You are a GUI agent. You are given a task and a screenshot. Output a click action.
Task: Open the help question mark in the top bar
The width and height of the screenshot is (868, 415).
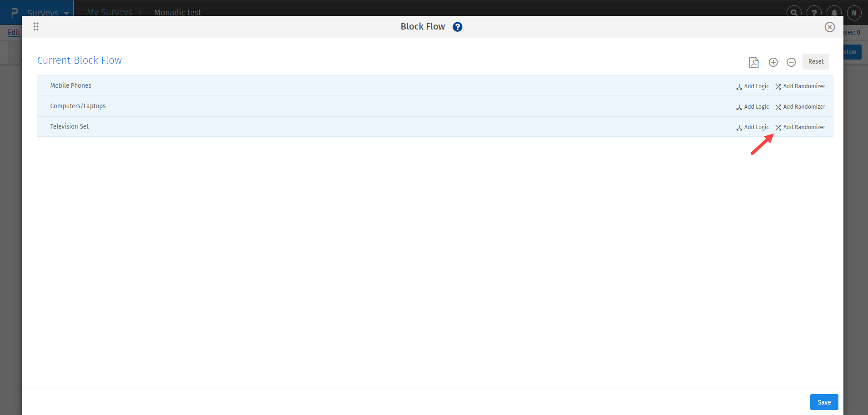(813, 12)
